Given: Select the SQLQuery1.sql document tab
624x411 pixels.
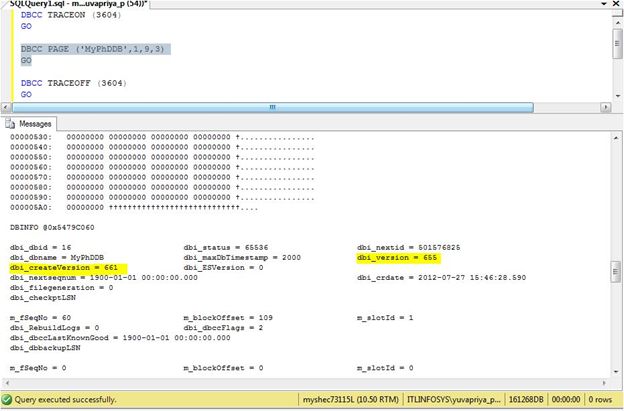Looking at the screenshot, I should pos(78,3).
